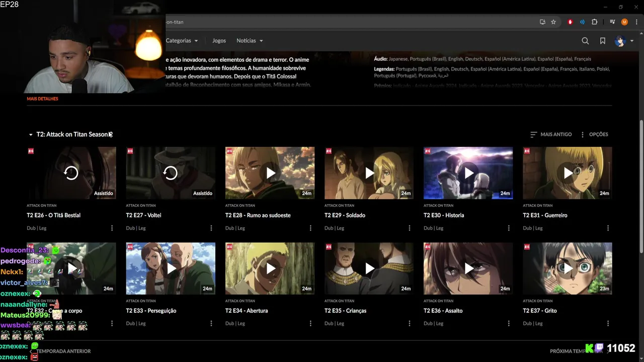Open the Opções menu
The height and width of the screenshot is (362, 644).
click(594, 134)
